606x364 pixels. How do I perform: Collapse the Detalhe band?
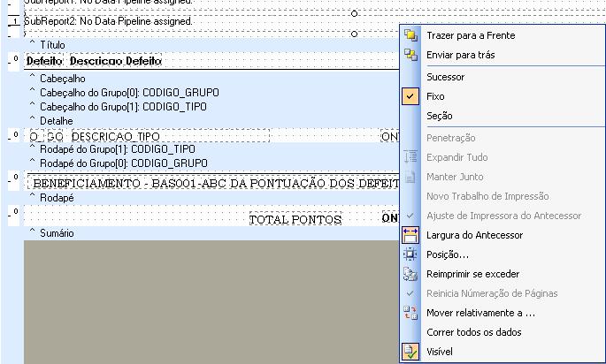click(34, 120)
